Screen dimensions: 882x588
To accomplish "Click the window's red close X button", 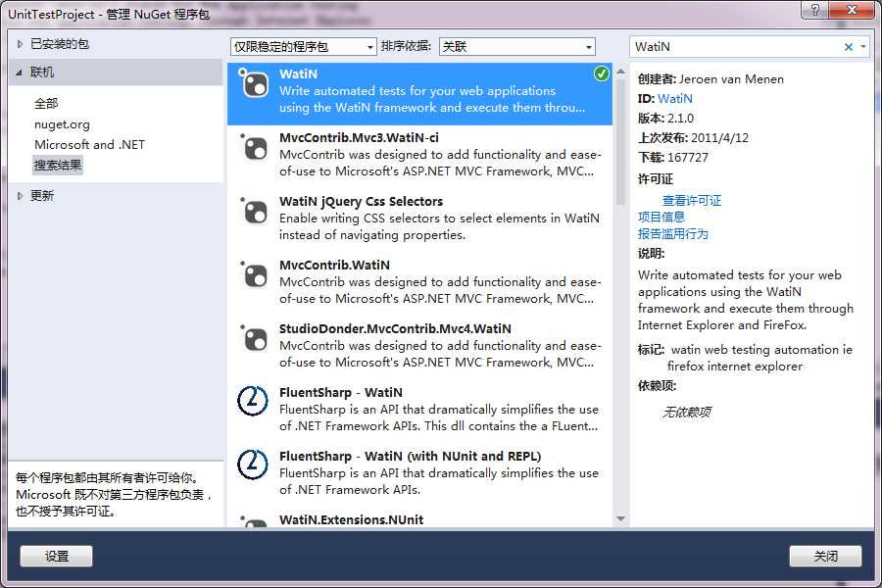I will click(x=852, y=9).
